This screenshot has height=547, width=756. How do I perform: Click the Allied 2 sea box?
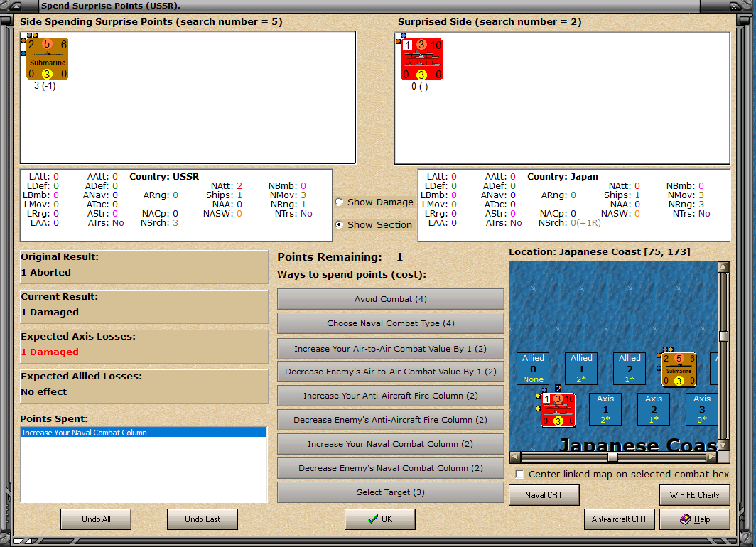[x=630, y=369]
